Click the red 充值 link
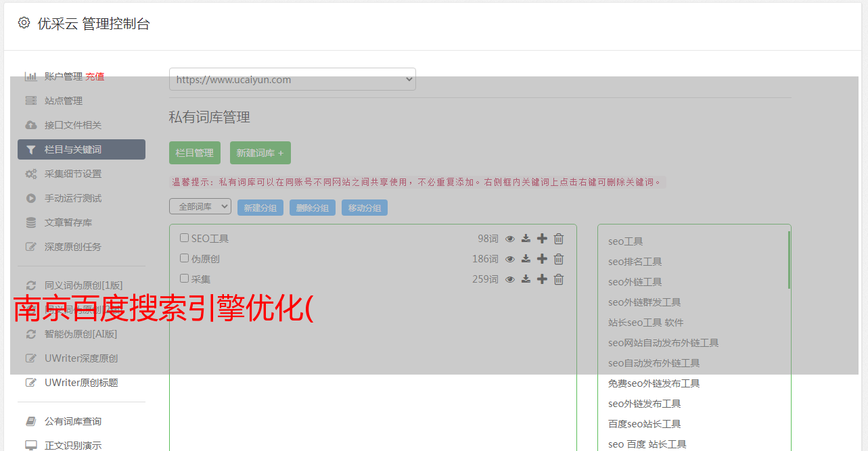 point(95,76)
